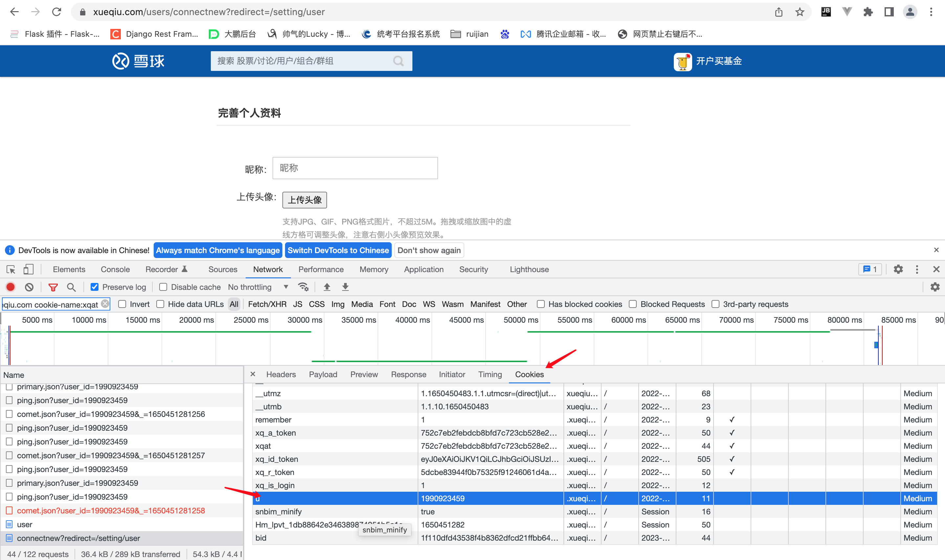This screenshot has width=945, height=560.
Task: Open the Chrome profile avatar
Action: 910,12
